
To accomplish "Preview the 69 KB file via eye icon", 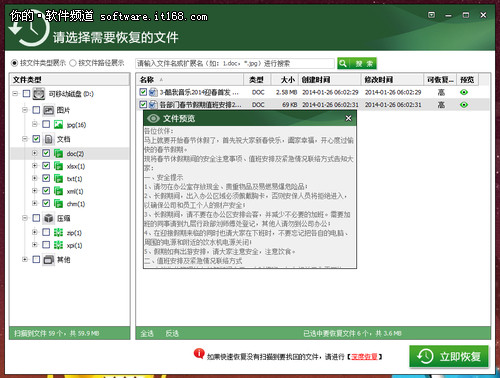I will 464,105.
